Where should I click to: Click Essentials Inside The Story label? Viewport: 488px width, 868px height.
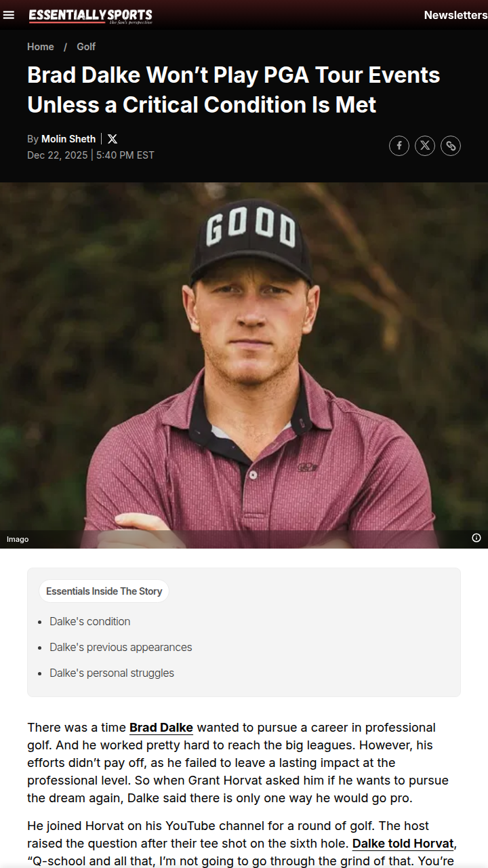click(104, 591)
